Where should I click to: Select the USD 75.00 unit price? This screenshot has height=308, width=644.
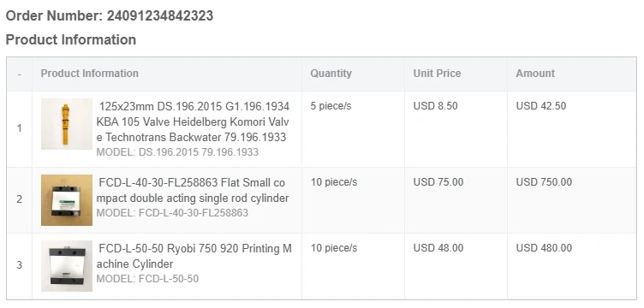pos(438,181)
